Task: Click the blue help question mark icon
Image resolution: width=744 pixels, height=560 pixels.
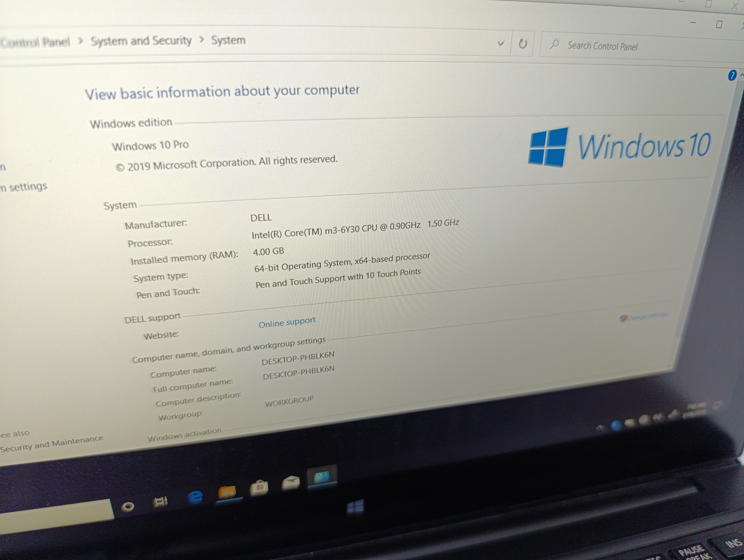Action: (x=732, y=75)
